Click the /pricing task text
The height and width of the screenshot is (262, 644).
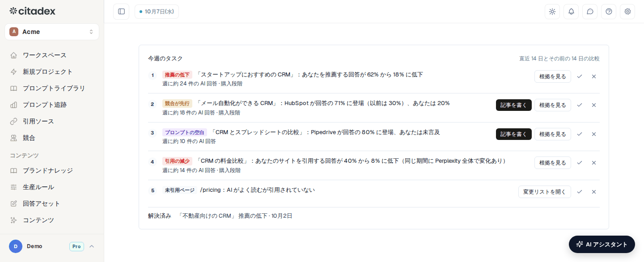tap(258, 190)
